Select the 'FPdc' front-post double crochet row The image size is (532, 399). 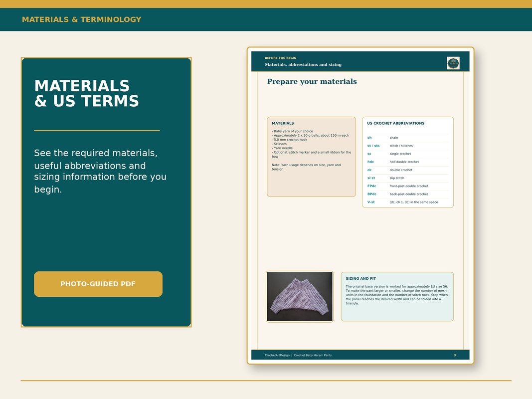coord(408,186)
